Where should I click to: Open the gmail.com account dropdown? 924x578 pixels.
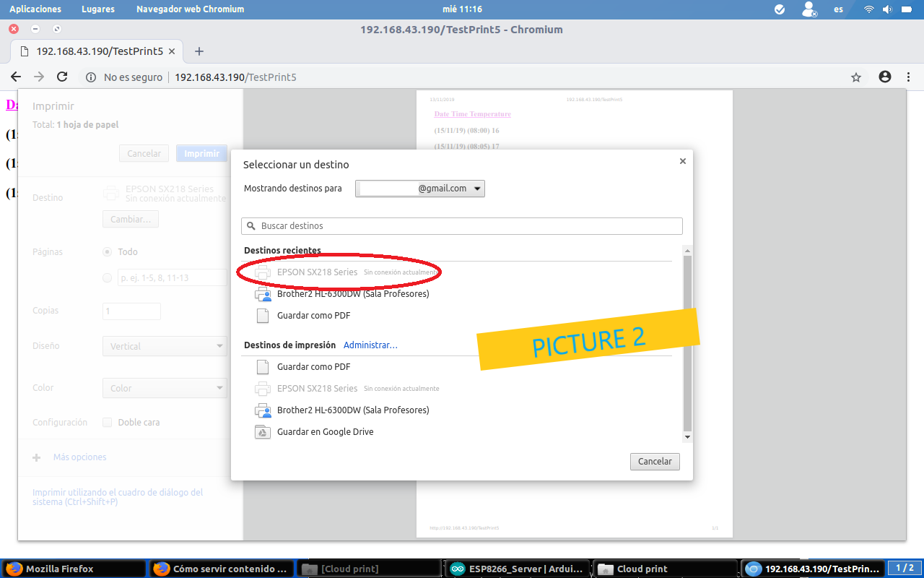[x=420, y=189]
